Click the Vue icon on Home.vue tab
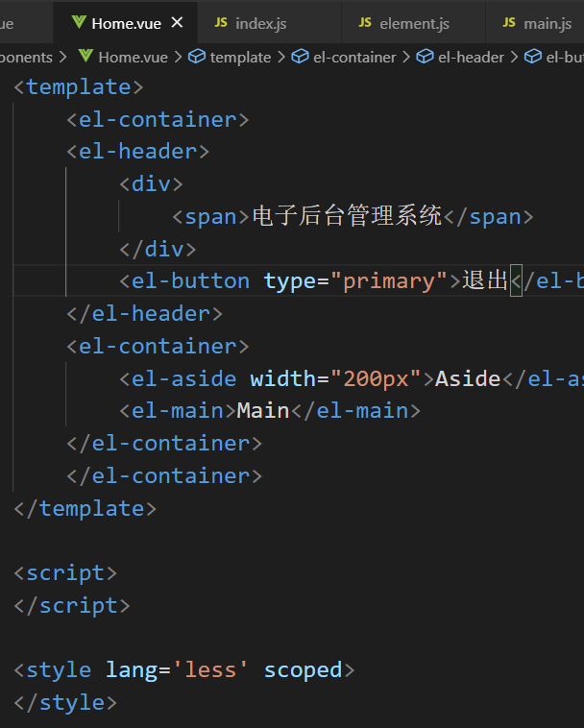 click(79, 22)
